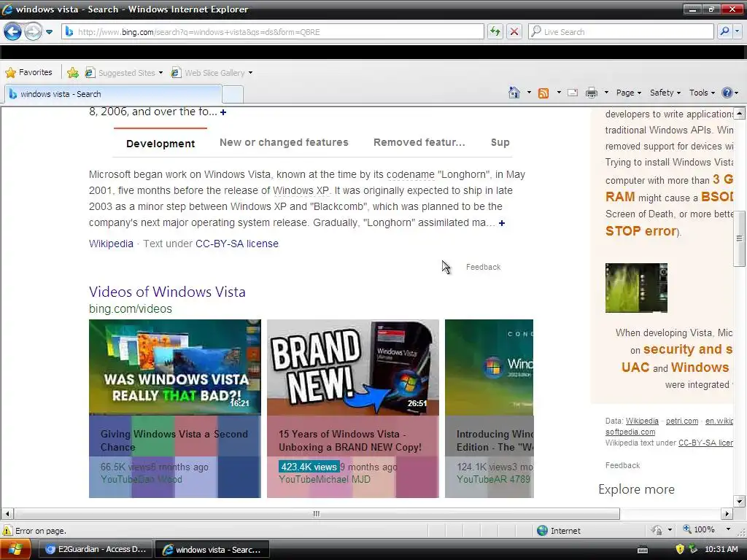Open the softpedia.com data source link
The width and height of the screenshot is (747, 560).
pyautogui.click(x=630, y=432)
